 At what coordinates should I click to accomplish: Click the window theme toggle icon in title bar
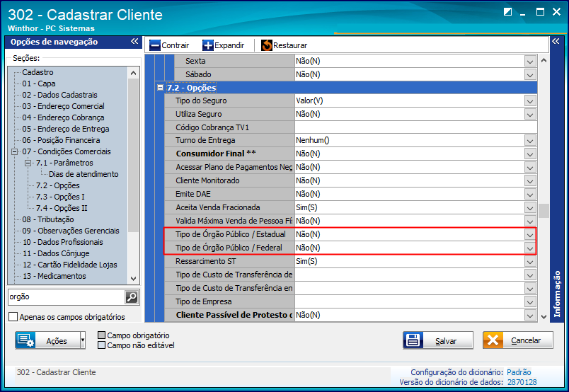pyautogui.click(x=507, y=12)
